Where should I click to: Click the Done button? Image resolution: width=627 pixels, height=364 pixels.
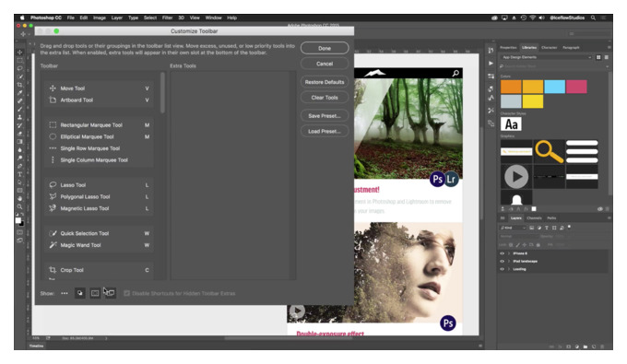pyautogui.click(x=325, y=48)
